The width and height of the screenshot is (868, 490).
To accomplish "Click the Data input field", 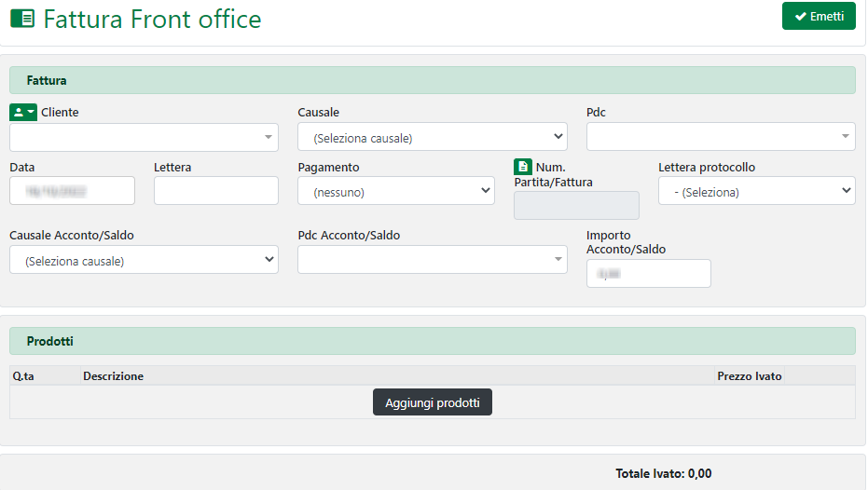I will (x=72, y=191).
